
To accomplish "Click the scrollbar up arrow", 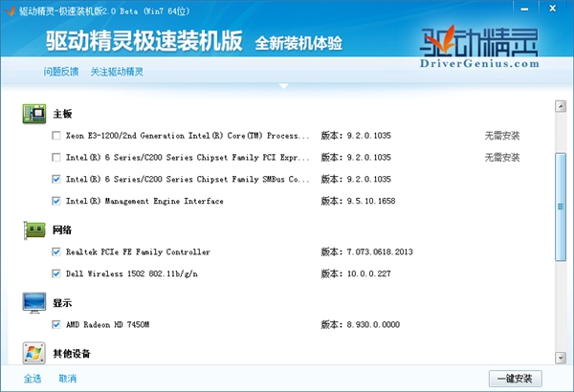I will pyautogui.click(x=561, y=106).
